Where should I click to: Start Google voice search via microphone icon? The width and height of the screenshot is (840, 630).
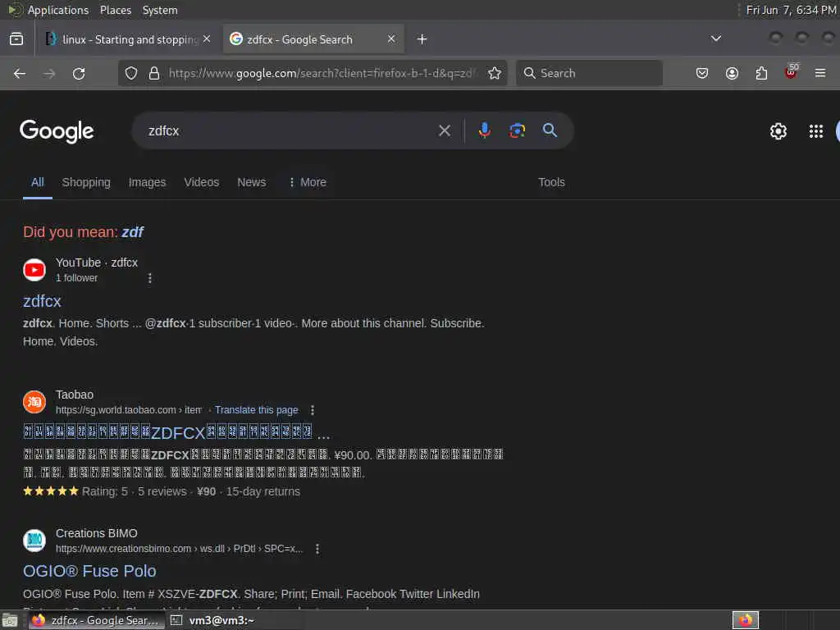(484, 130)
